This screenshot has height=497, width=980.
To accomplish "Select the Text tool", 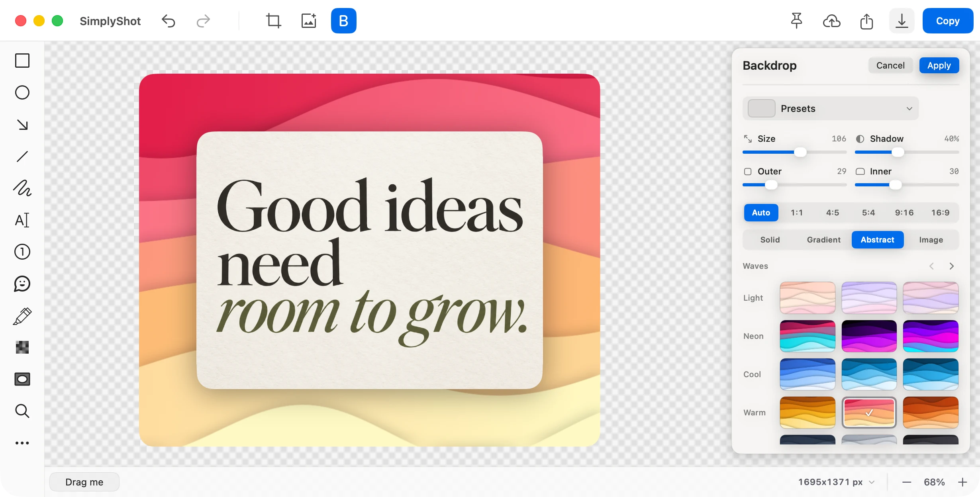I will (x=22, y=220).
